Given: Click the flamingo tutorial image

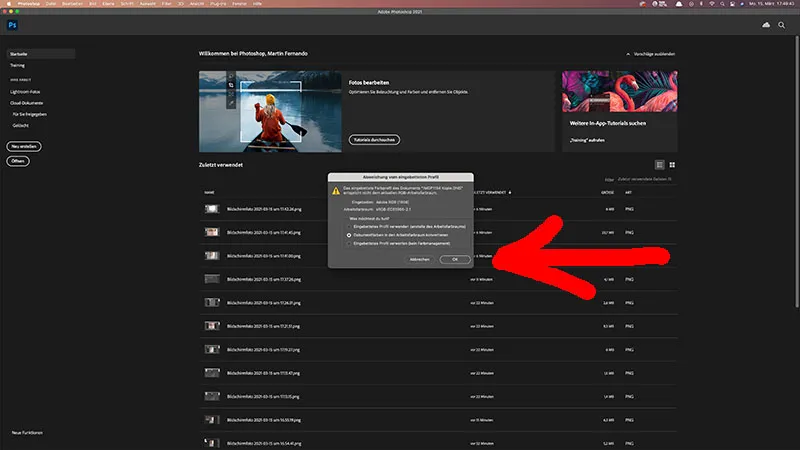Looking at the screenshot, I should [620, 91].
